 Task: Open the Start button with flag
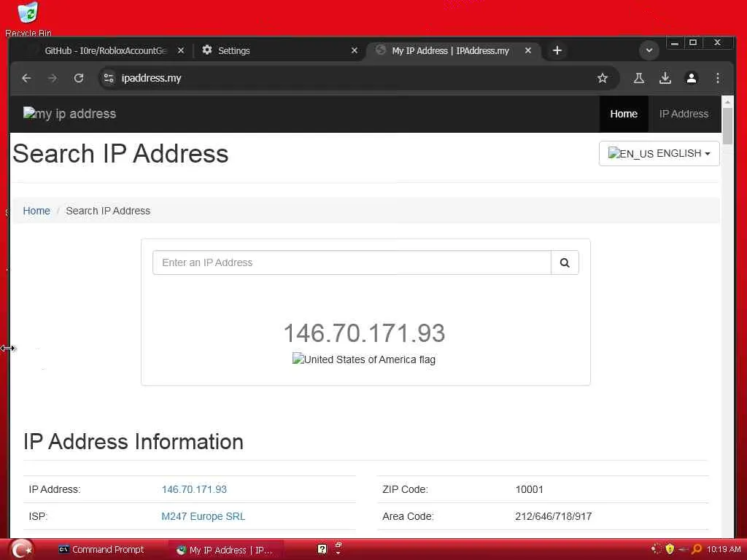[x=22, y=550]
